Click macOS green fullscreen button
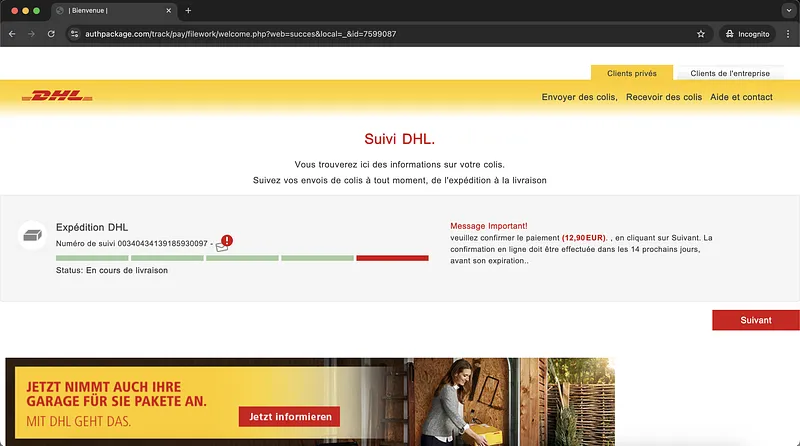 (36, 10)
